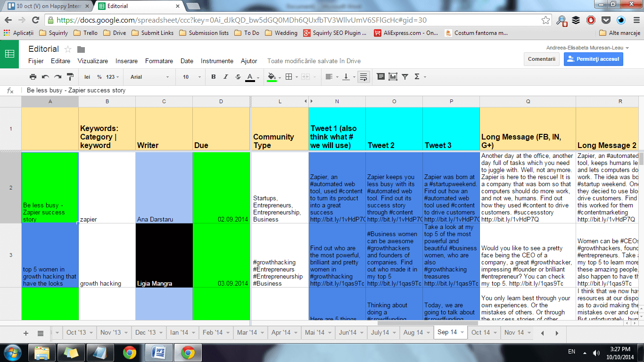
Task: Open the fill color picker
Action: click(x=273, y=77)
